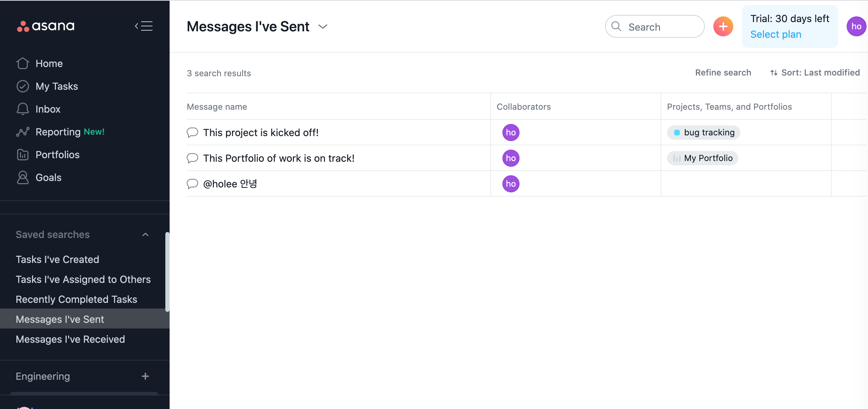This screenshot has width=868, height=409.
Task: Click the speech bubble icon beside '@holee' message
Action: 192,184
